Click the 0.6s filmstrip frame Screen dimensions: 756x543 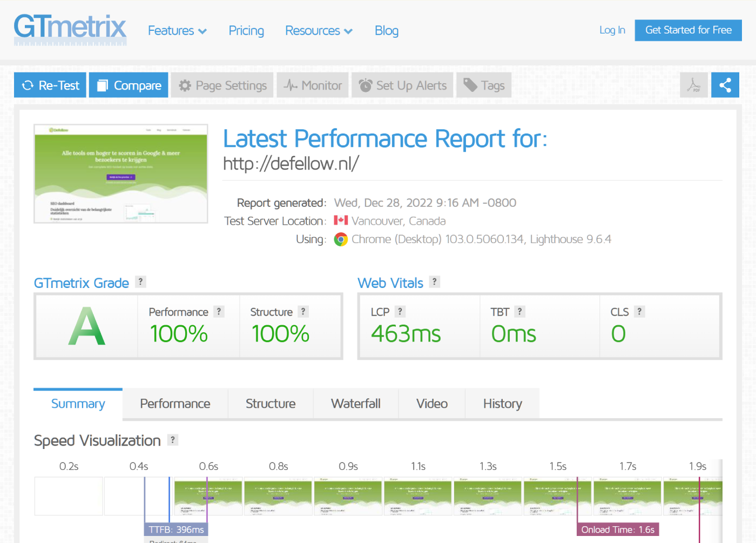point(208,496)
